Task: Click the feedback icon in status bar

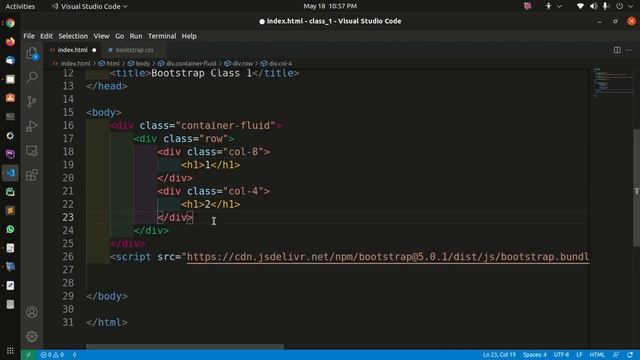Action: coord(616,355)
